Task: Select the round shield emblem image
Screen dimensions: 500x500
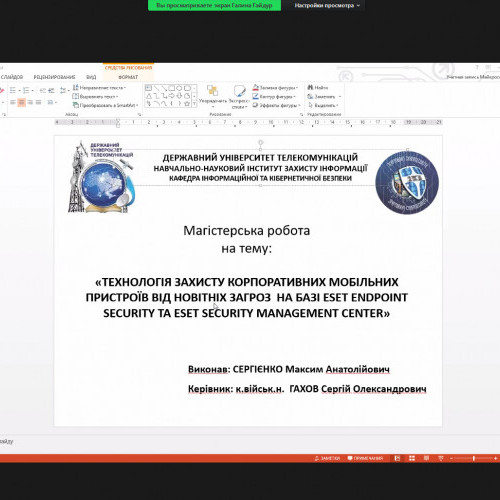Action: [x=407, y=183]
